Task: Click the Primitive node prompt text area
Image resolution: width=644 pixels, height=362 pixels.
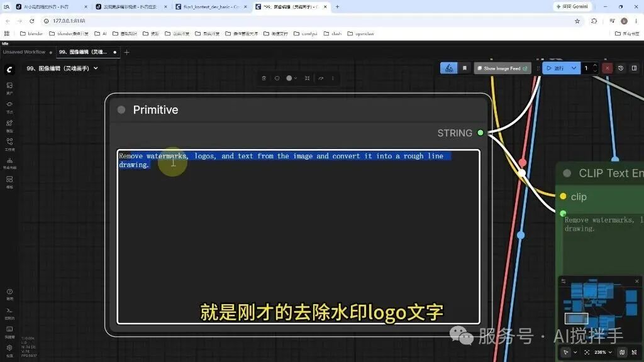Action: pos(299,237)
